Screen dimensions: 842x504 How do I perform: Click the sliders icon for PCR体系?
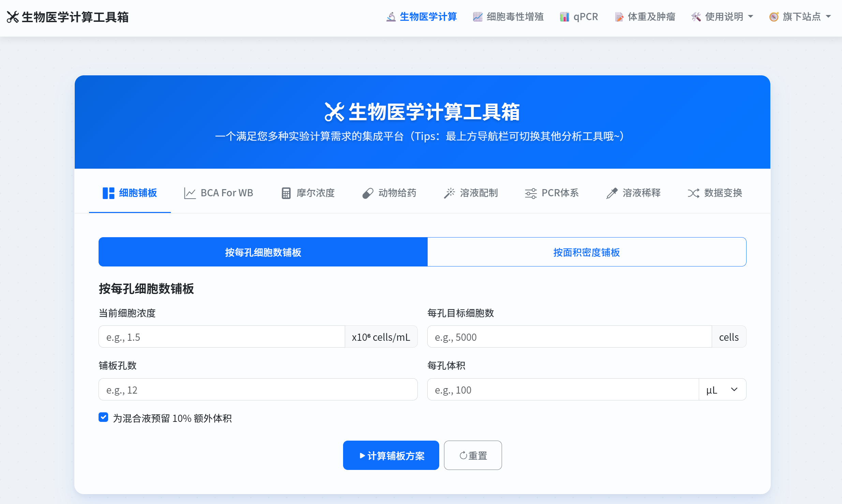click(x=531, y=193)
